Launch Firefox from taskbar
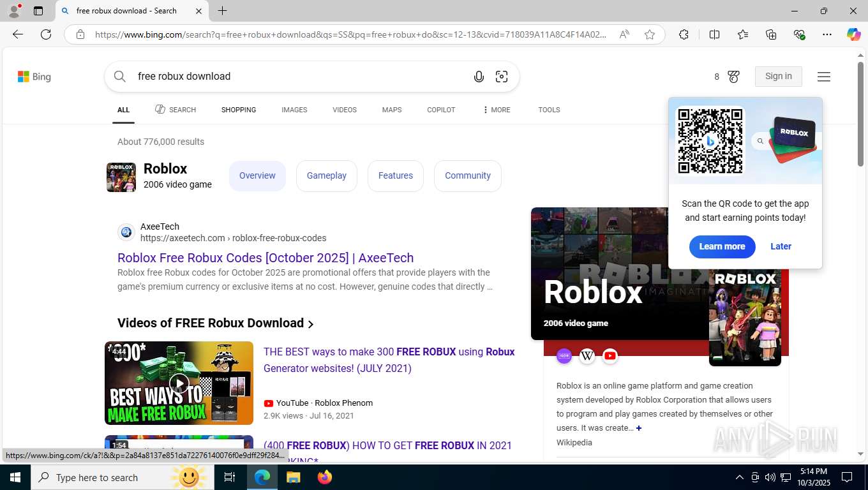This screenshot has width=868, height=490. (x=325, y=477)
